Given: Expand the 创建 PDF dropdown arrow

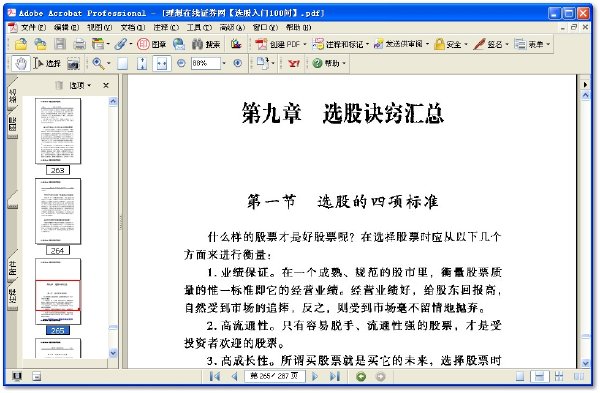Looking at the screenshot, I should (305, 44).
